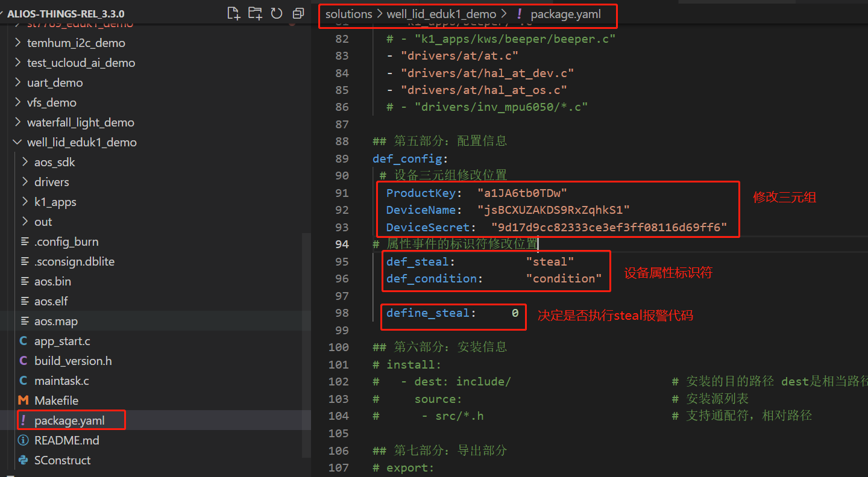Click the C icon beside app_start.c
Viewport: 868px width, 477px height.
click(24, 341)
